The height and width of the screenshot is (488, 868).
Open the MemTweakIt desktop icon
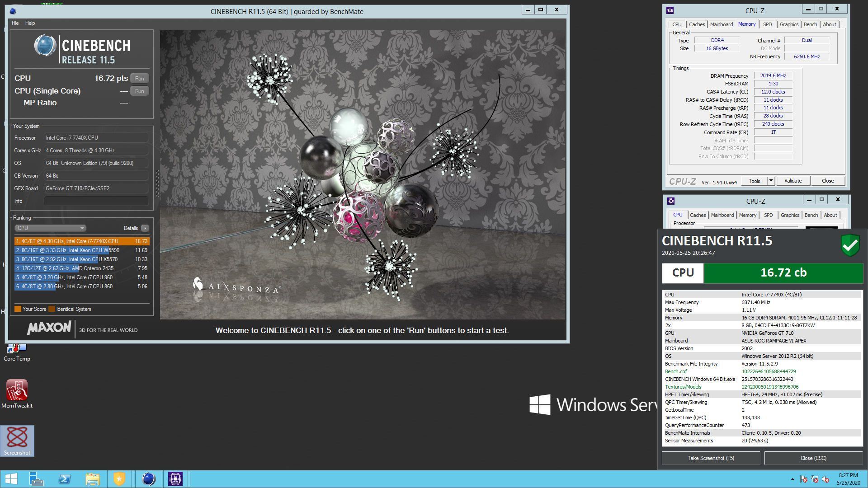click(x=17, y=394)
